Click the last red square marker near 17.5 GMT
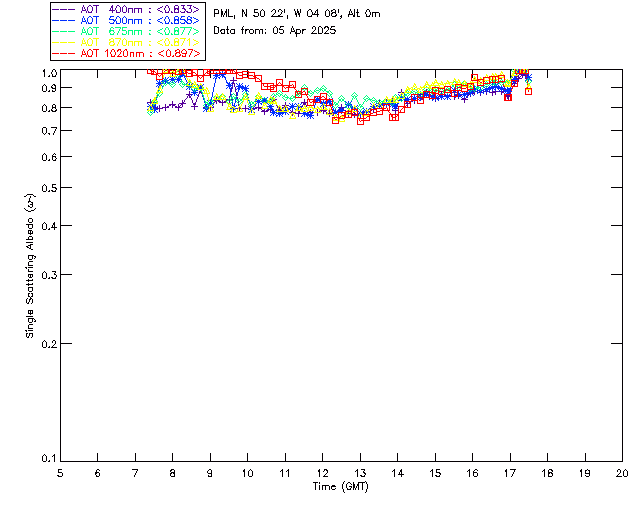The image size is (640, 512). [x=529, y=91]
